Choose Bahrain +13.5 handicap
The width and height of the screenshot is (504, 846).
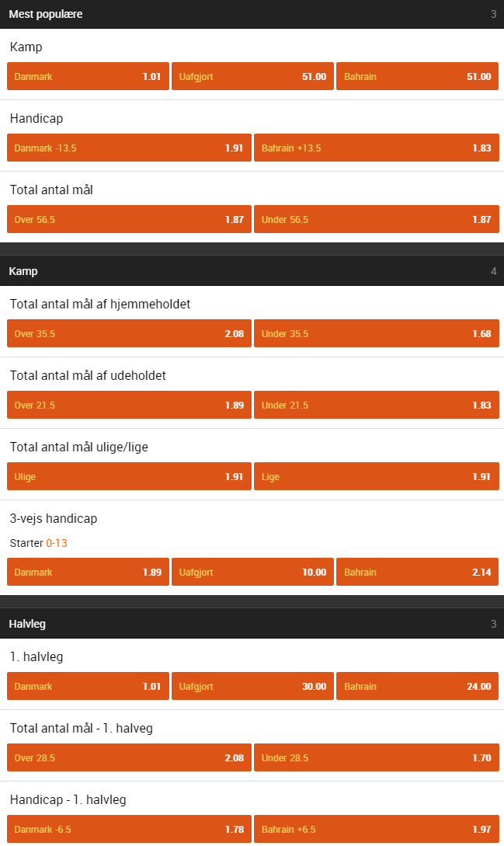click(376, 148)
